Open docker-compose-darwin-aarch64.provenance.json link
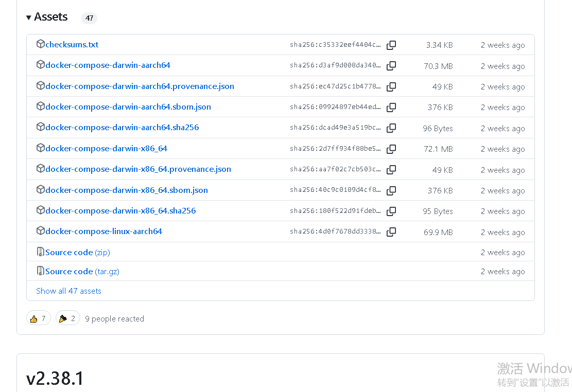This screenshot has width=572, height=392. (x=140, y=86)
